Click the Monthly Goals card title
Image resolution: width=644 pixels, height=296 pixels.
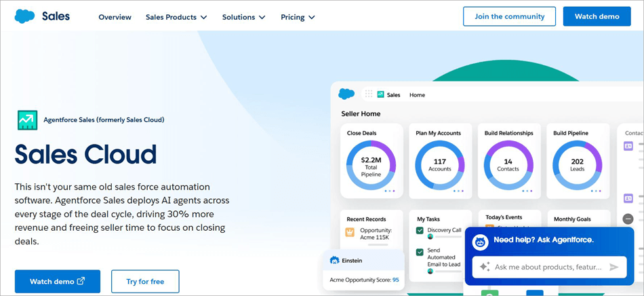[572, 219]
